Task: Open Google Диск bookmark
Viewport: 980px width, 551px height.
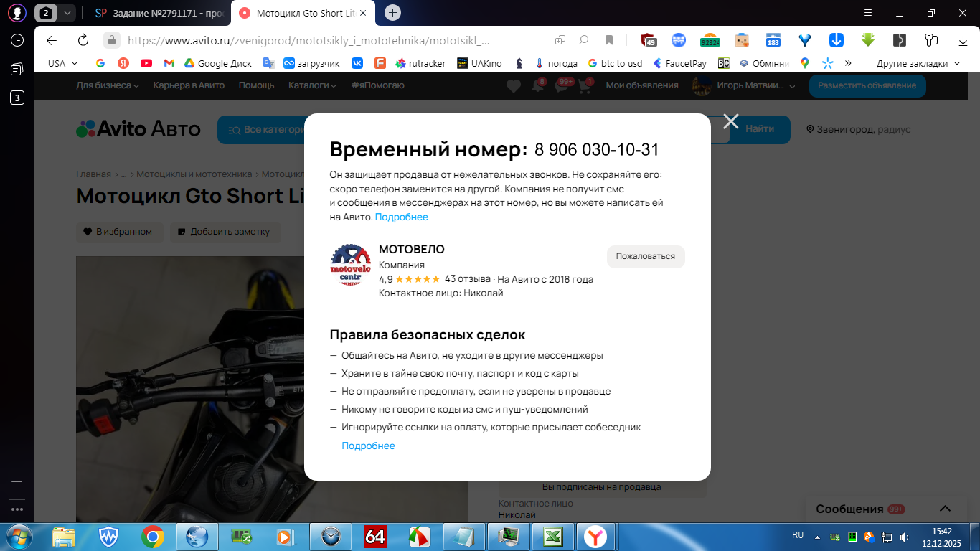Action: 218,63
